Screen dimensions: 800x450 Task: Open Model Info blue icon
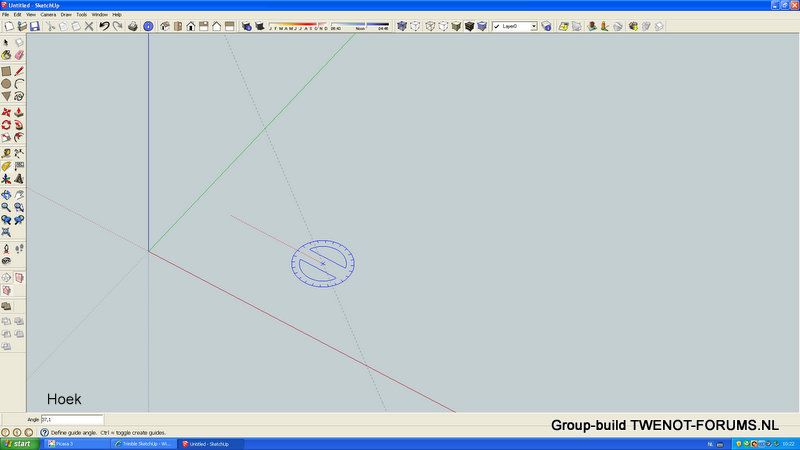(x=148, y=26)
